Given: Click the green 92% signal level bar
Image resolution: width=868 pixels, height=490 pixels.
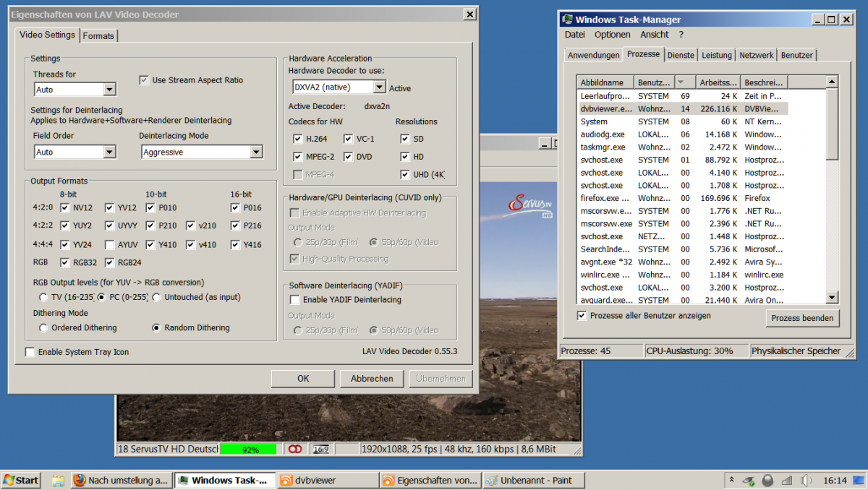Looking at the screenshot, I should coord(249,449).
